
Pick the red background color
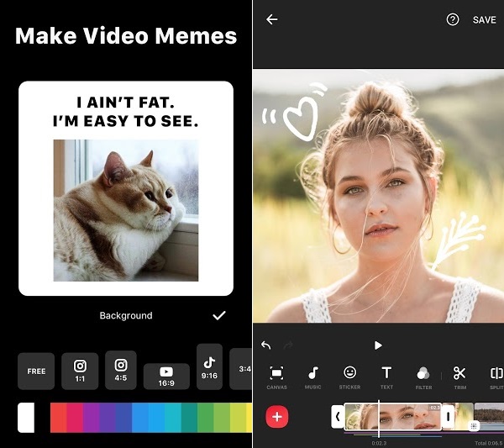(x=59, y=418)
